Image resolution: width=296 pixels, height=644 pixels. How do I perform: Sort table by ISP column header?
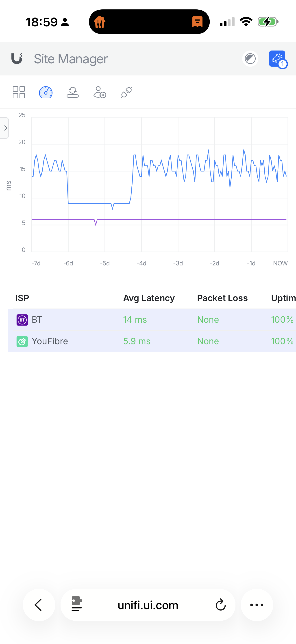pyautogui.click(x=22, y=298)
